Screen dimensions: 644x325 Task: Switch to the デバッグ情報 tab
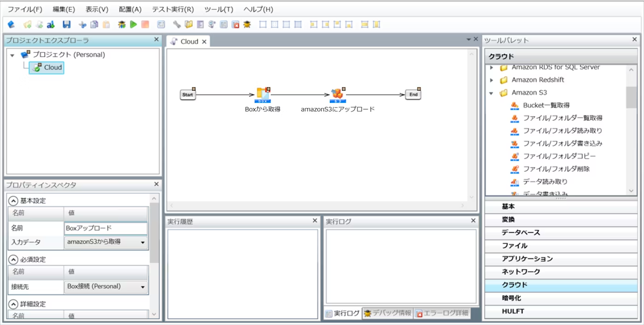(x=388, y=313)
